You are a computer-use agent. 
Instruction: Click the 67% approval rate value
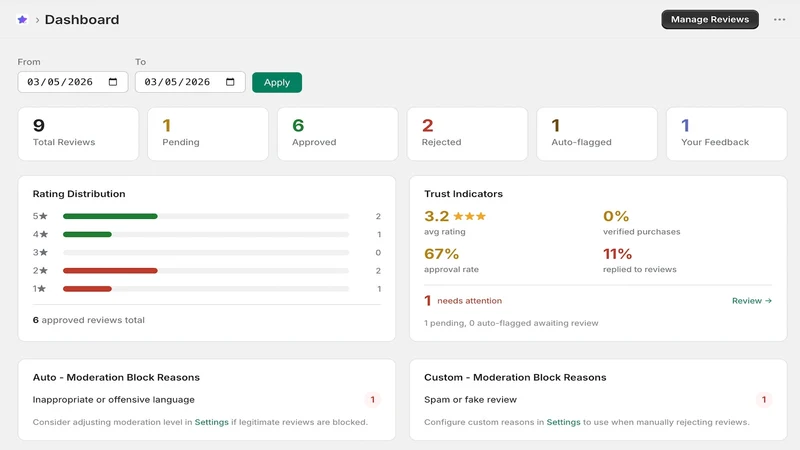point(441,254)
